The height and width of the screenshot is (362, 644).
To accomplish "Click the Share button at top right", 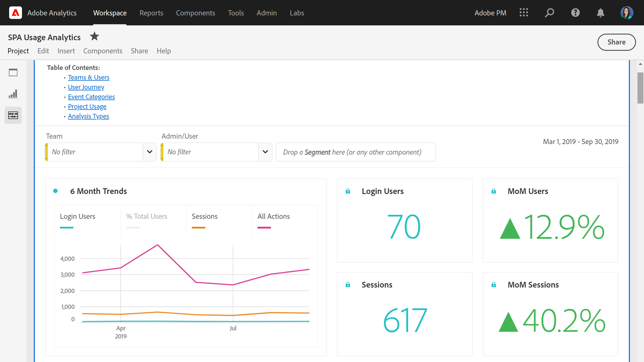I will [616, 42].
